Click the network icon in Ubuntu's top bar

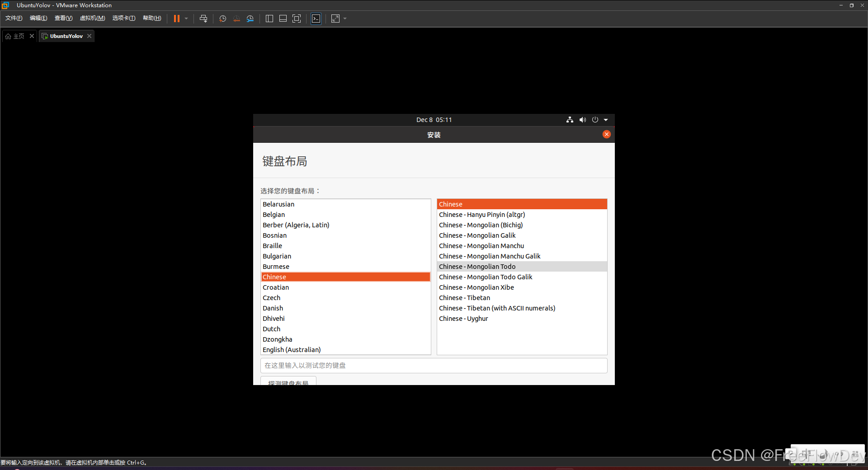tap(569, 120)
